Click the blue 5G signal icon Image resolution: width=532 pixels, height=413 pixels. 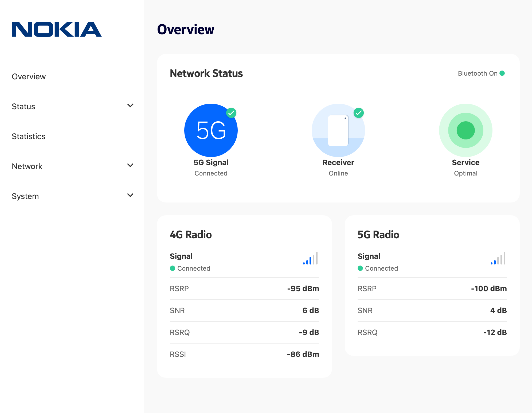(211, 130)
